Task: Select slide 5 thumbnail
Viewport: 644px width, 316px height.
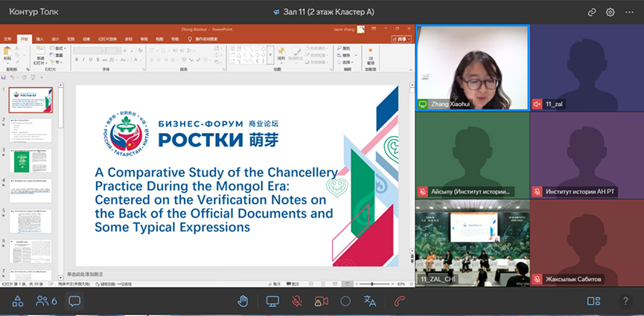Action: (31, 222)
